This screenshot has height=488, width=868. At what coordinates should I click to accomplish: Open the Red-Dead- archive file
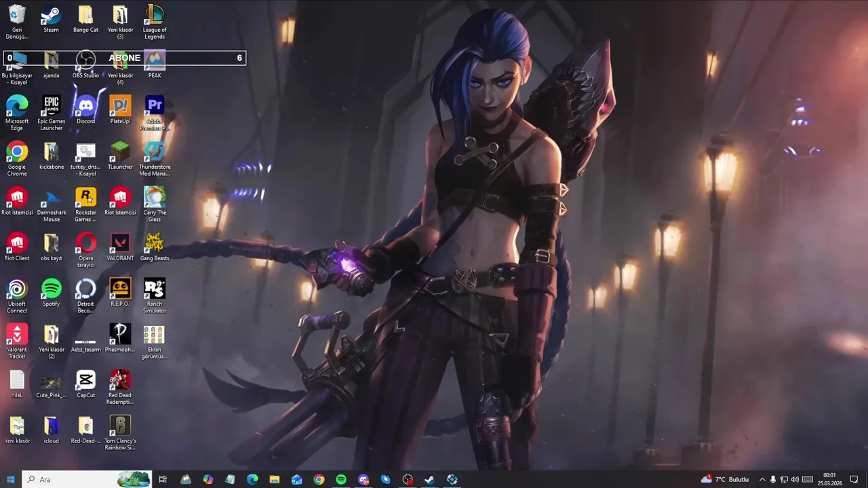tap(85, 430)
